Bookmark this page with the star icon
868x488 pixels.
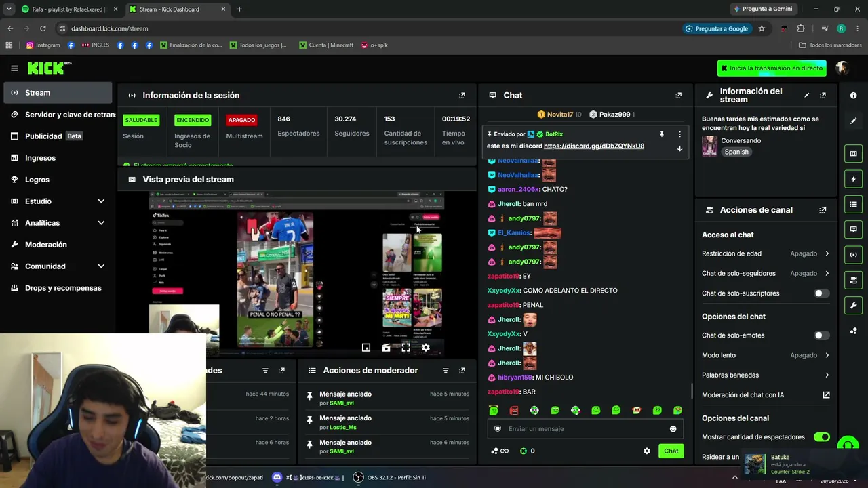click(x=762, y=28)
